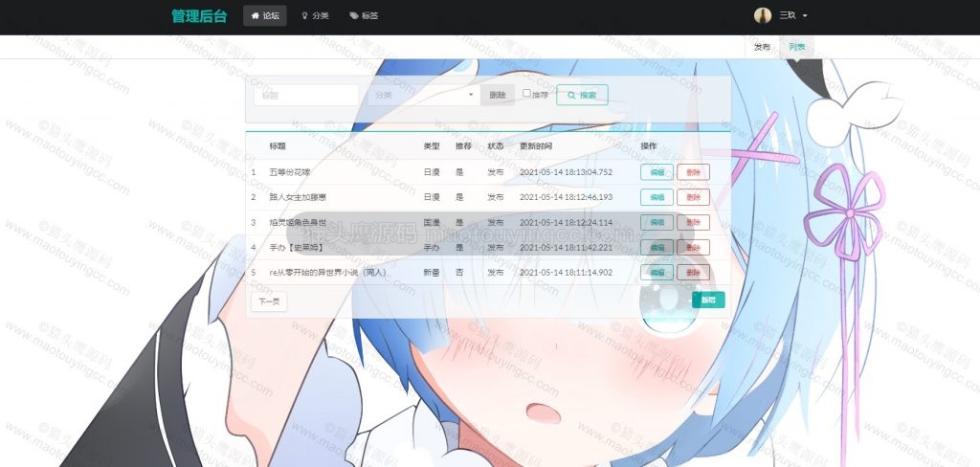
Task: Click timestamp 2021-05-14 18:12:24.114
Action: pos(567,222)
